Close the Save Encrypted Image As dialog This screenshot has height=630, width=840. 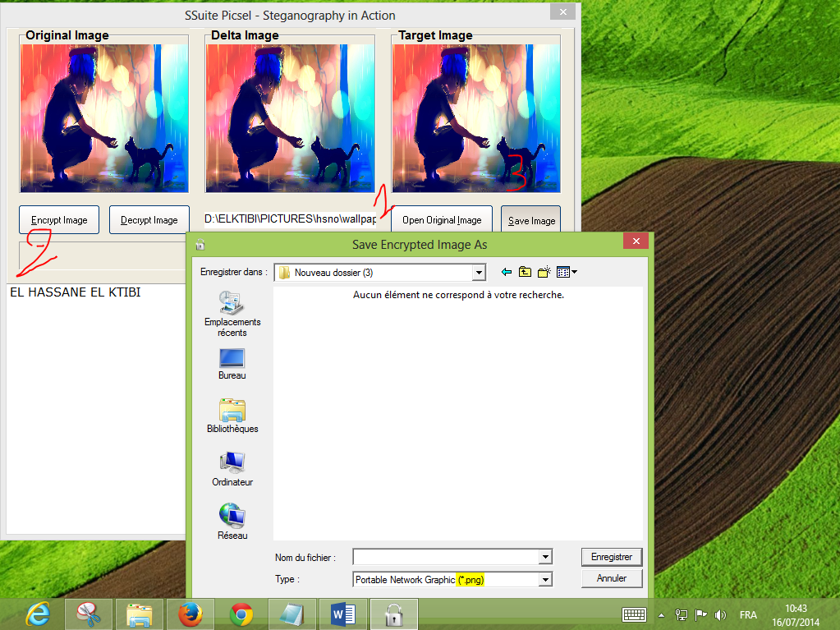click(x=636, y=241)
